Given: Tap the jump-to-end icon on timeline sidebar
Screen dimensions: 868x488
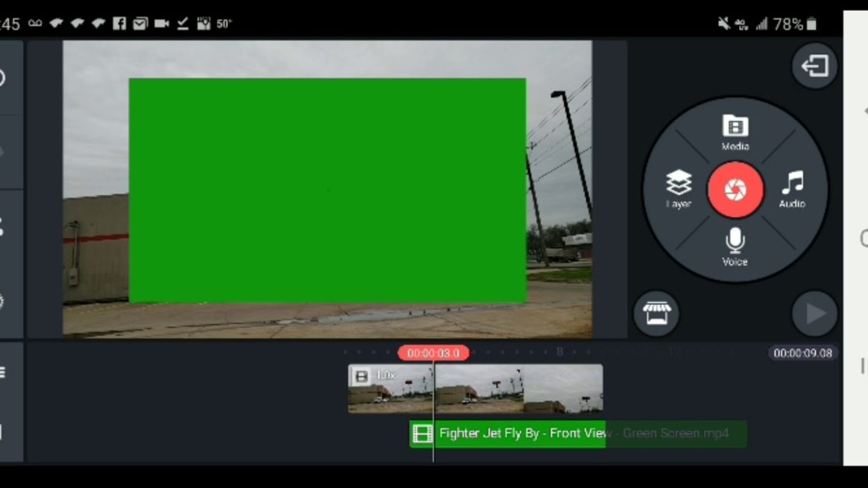Looking at the screenshot, I should (x=3, y=432).
